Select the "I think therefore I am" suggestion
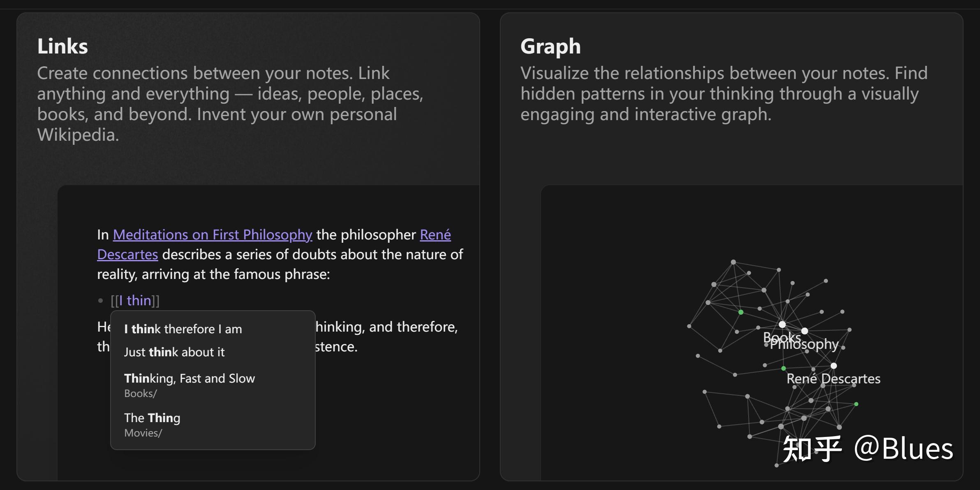 point(183,329)
